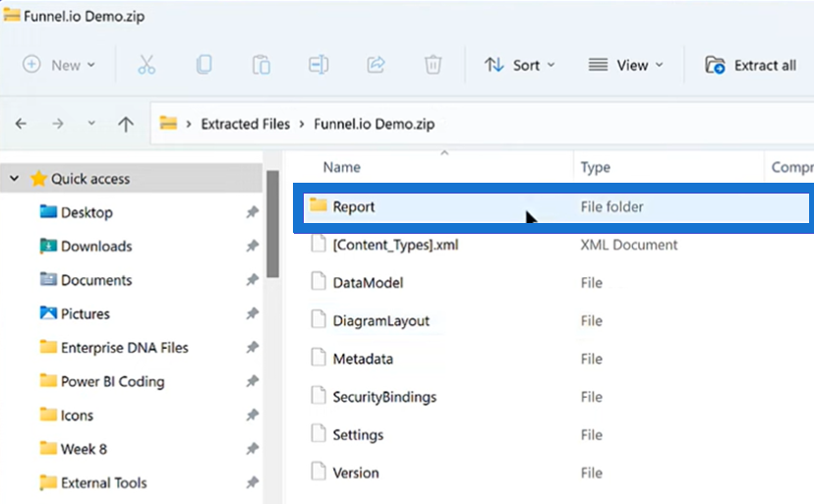
Task: Open the View dropdown
Action: click(626, 65)
